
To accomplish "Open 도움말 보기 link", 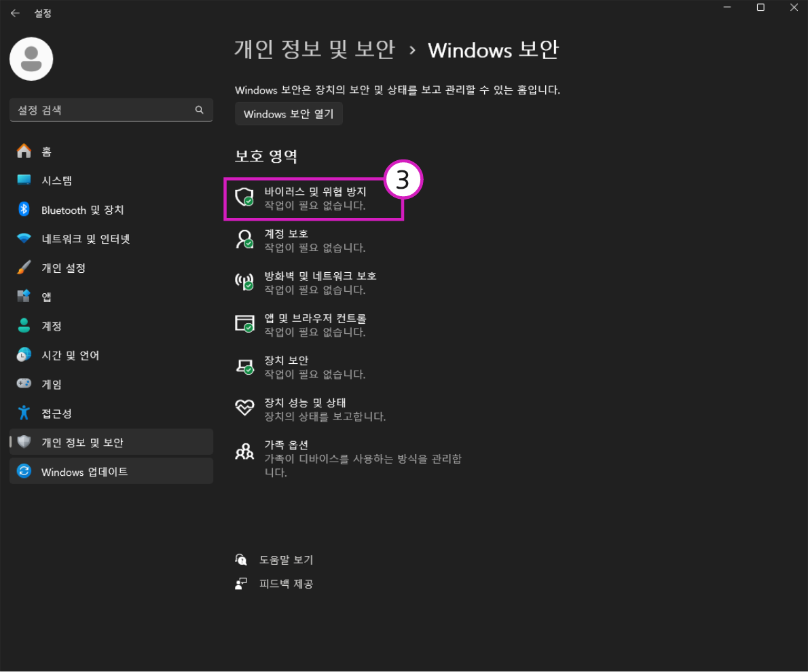I will [x=286, y=559].
